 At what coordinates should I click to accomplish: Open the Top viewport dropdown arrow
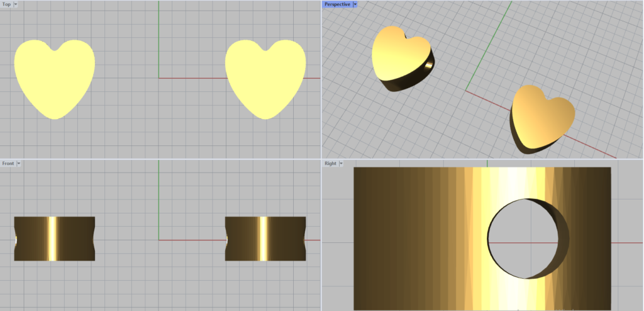(x=16, y=4)
